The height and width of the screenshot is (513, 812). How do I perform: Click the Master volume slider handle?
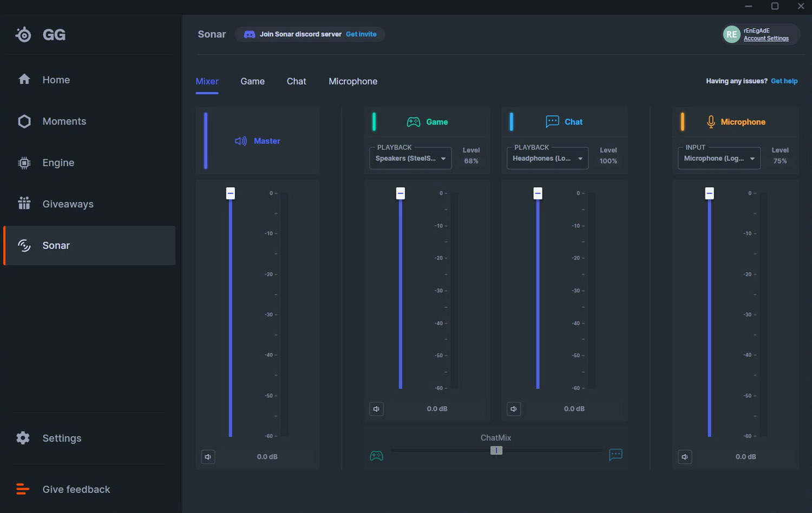(x=231, y=193)
